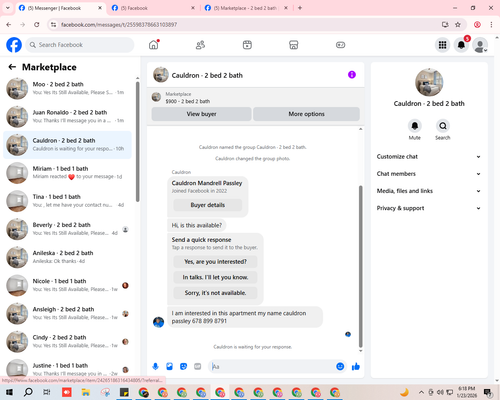The width and height of the screenshot is (500, 400).
Task: Choose a sticker icon in composer
Action: pyautogui.click(x=183, y=367)
